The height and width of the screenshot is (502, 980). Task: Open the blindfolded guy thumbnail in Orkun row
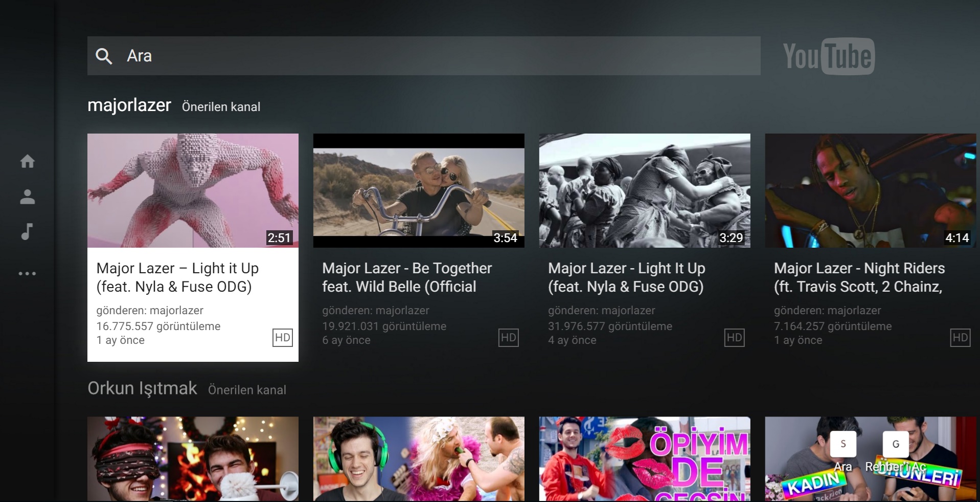[193, 459]
